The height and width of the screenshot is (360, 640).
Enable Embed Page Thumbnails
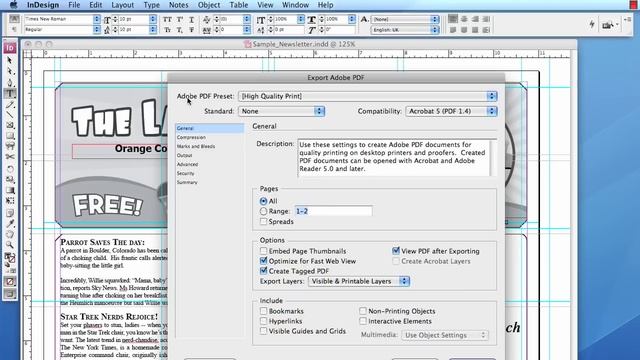[x=263, y=251]
